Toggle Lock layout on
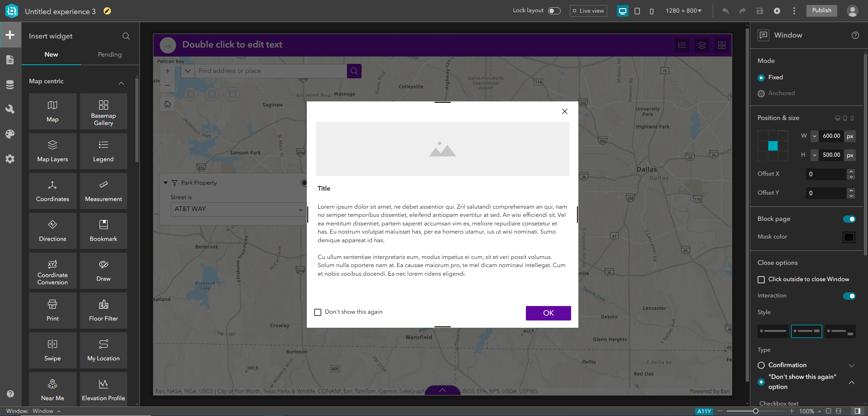This screenshot has width=868, height=416. 554,10
